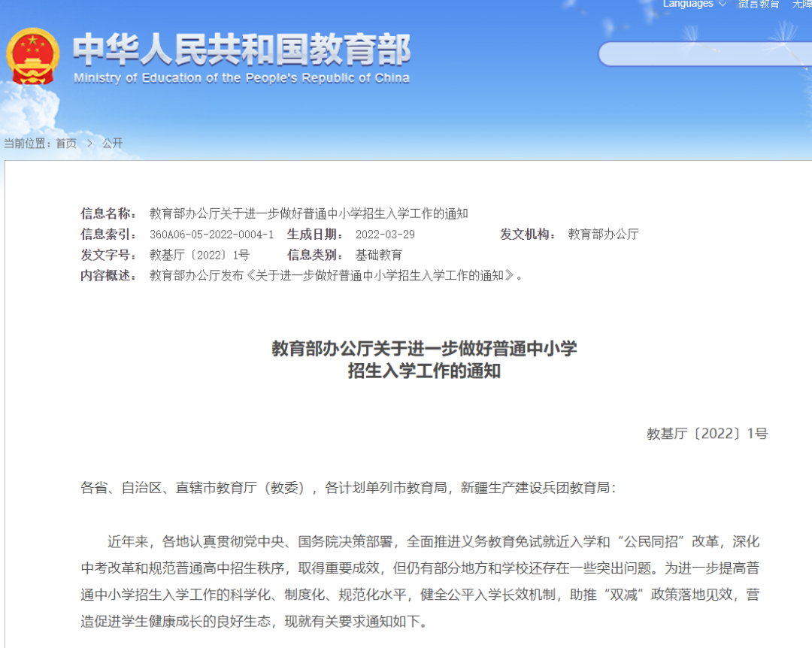Click the national emblem logo
Image resolution: width=812 pixels, height=648 pixels.
click(32, 57)
